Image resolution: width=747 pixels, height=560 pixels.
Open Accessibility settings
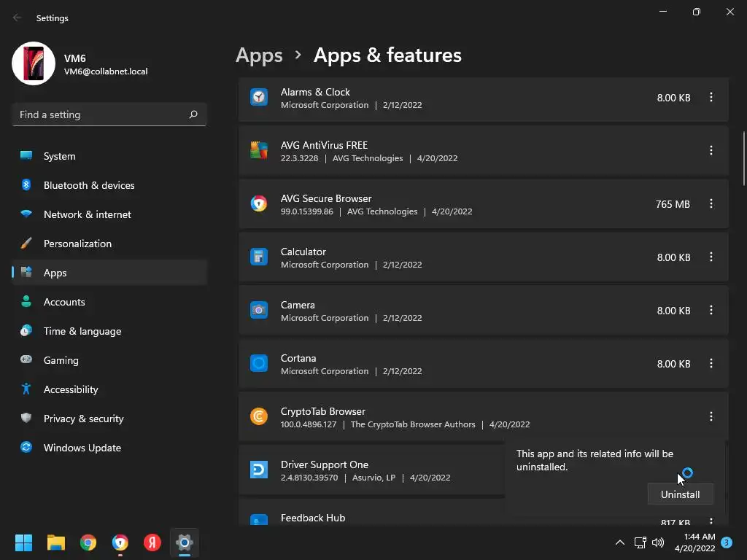tap(109, 389)
